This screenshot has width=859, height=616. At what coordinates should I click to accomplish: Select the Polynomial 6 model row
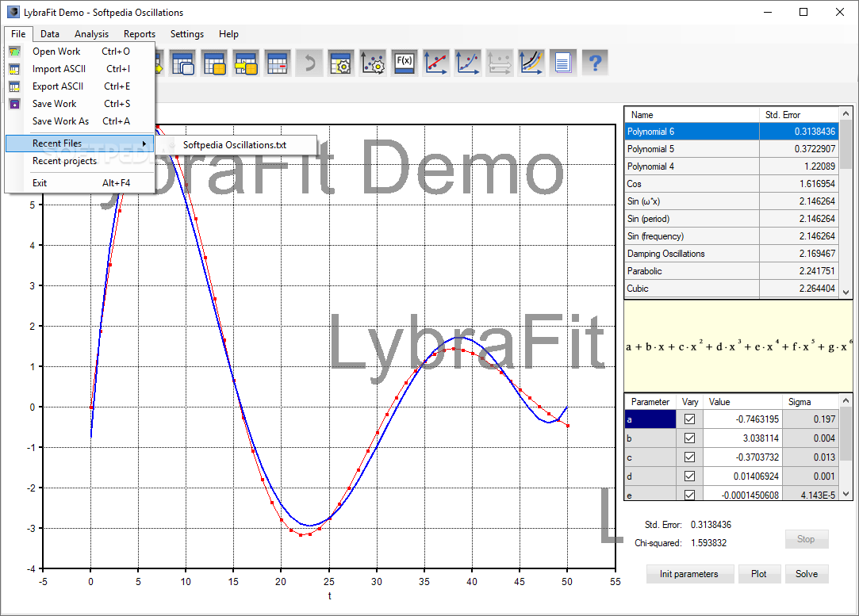tap(732, 132)
